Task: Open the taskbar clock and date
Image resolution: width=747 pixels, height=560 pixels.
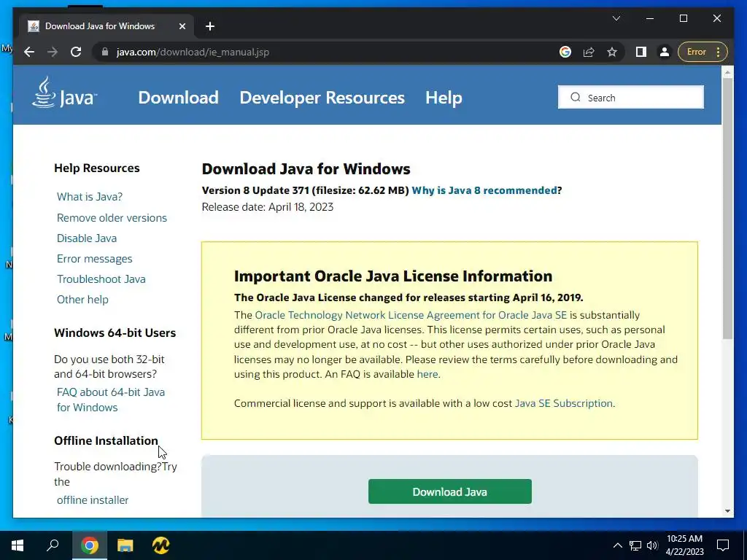Action: (x=684, y=545)
